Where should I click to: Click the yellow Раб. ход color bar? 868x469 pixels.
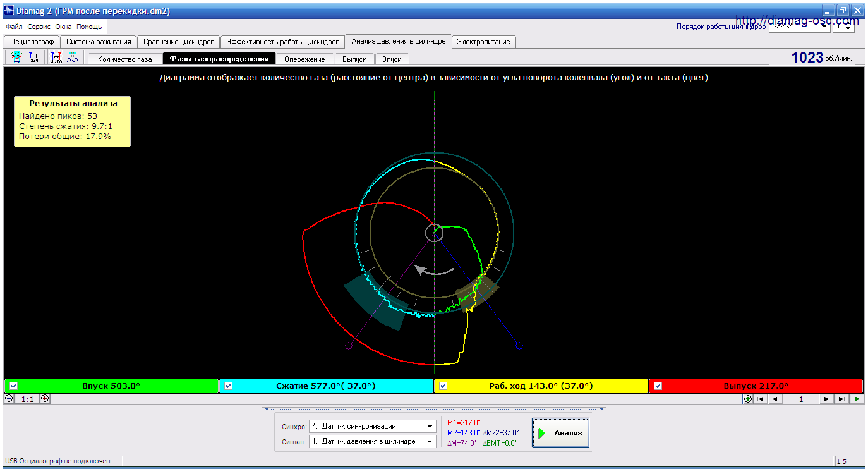[541, 386]
